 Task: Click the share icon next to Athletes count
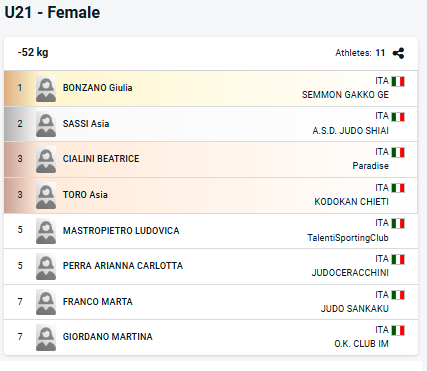pyautogui.click(x=398, y=53)
